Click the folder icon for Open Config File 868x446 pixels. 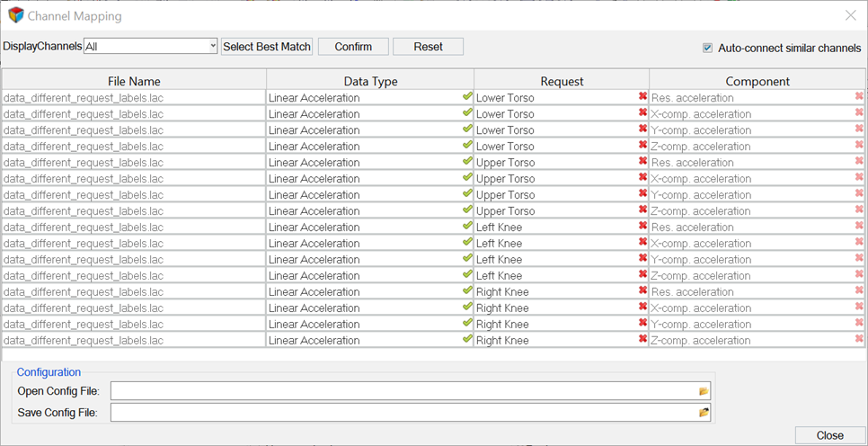pyautogui.click(x=704, y=391)
